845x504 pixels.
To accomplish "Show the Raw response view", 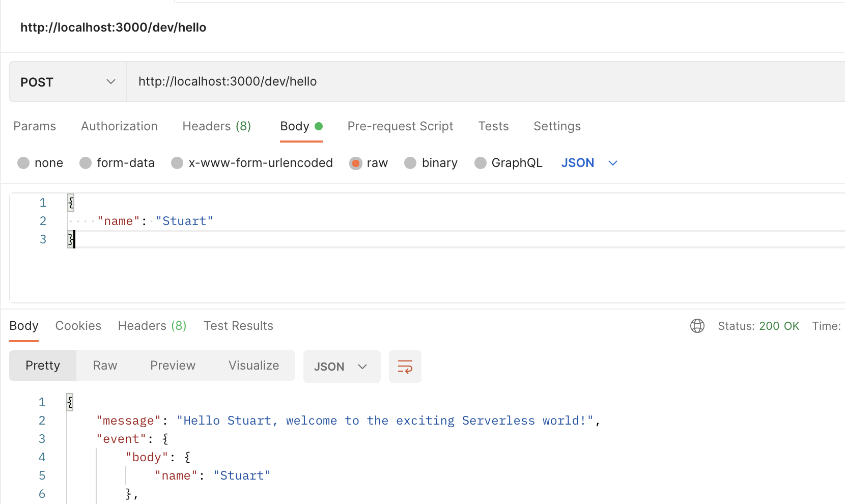I will [x=105, y=366].
